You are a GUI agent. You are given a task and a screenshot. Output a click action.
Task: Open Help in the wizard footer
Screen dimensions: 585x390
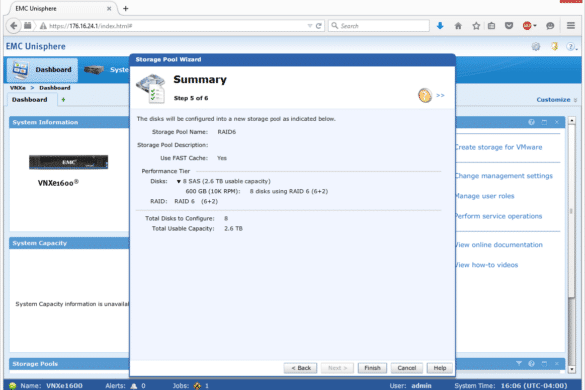[439, 368]
